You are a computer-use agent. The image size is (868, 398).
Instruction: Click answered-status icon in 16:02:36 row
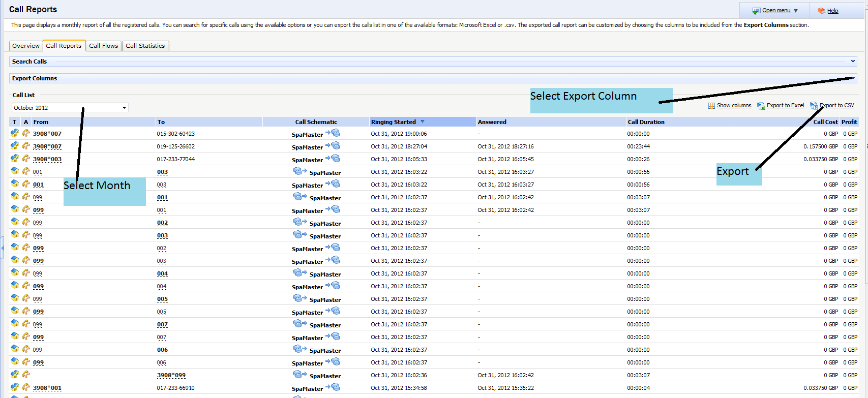pos(26,375)
